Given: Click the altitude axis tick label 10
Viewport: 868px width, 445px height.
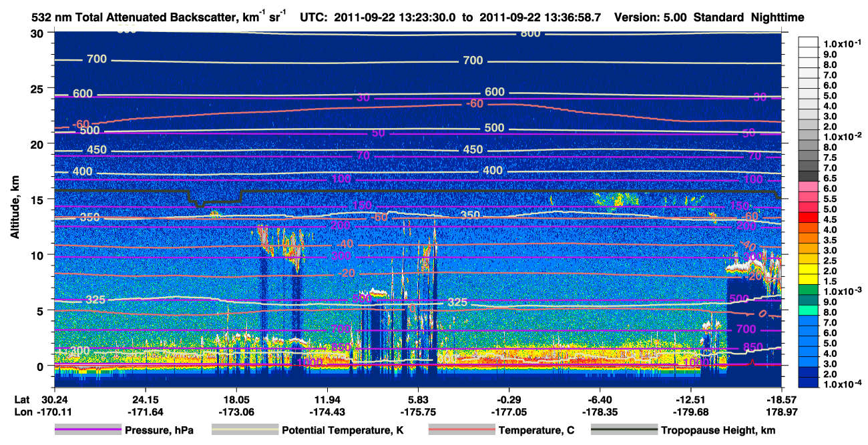Looking at the screenshot, I should point(39,255).
